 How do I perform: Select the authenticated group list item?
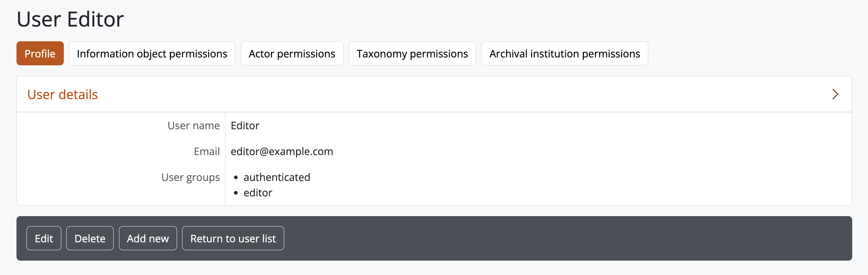(277, 177)
